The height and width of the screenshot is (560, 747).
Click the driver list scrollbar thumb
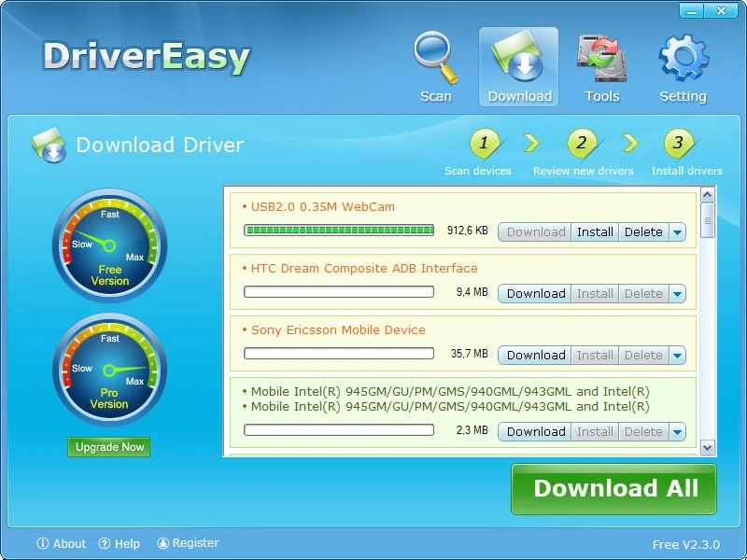708,220
